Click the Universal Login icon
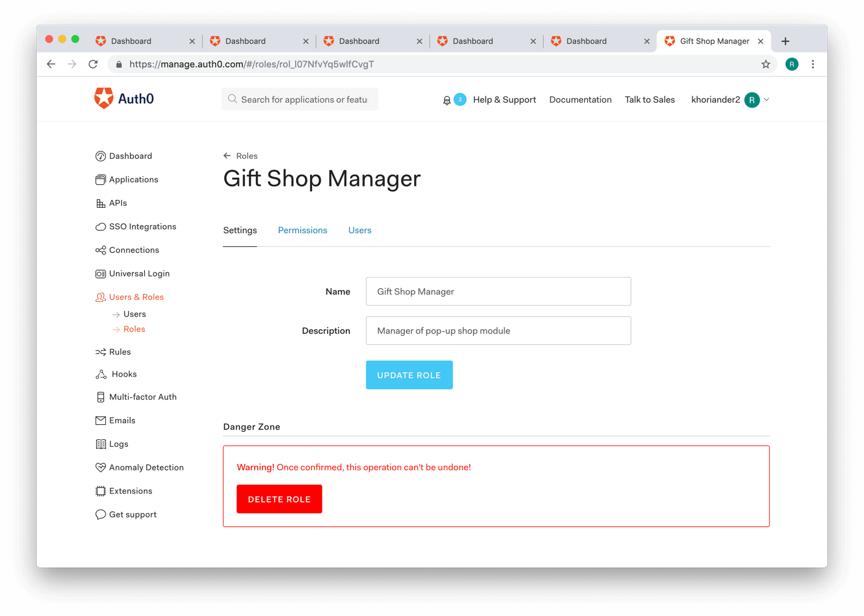 [x=100, y=274]
